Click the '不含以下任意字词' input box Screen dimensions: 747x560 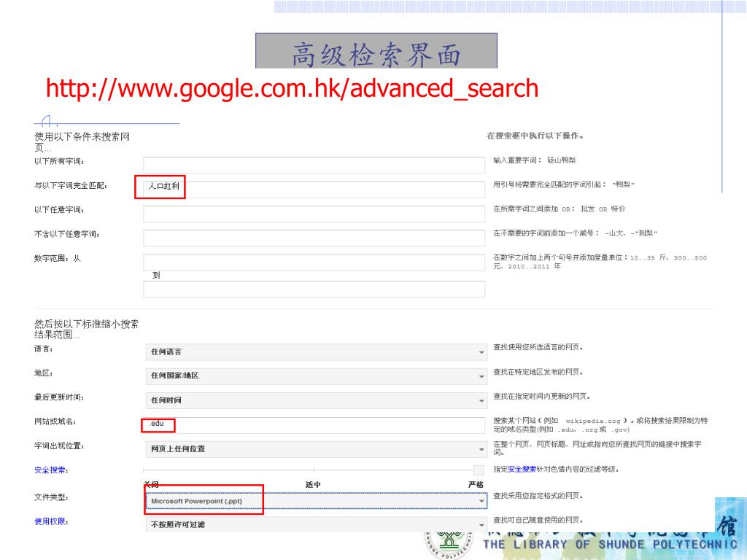tap(314, 238)
